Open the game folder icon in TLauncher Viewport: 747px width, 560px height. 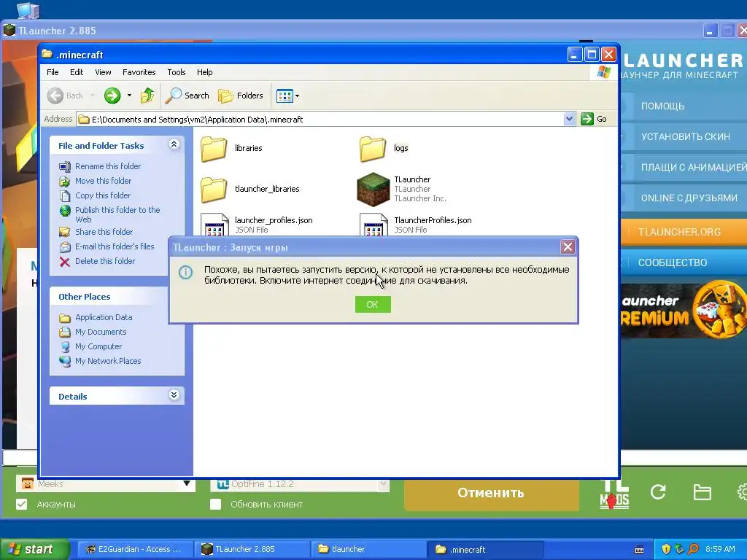coord(703,492)
